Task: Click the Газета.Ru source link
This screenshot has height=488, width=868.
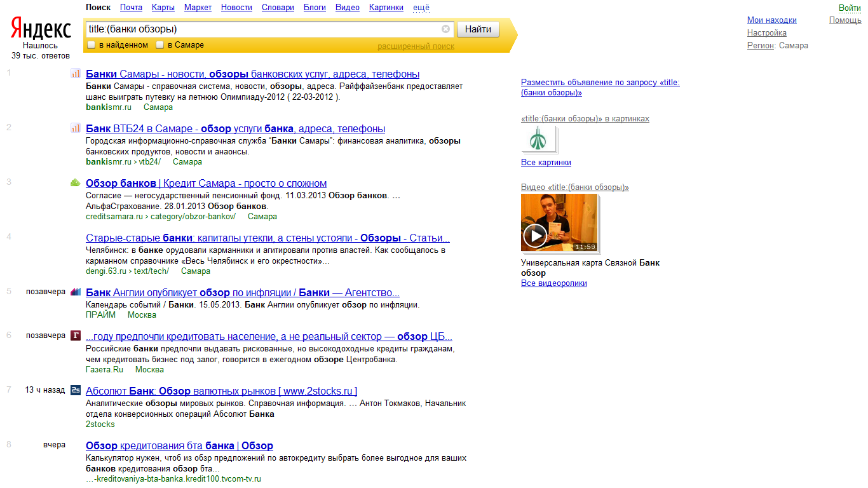Action: click(x=105, y=370)
